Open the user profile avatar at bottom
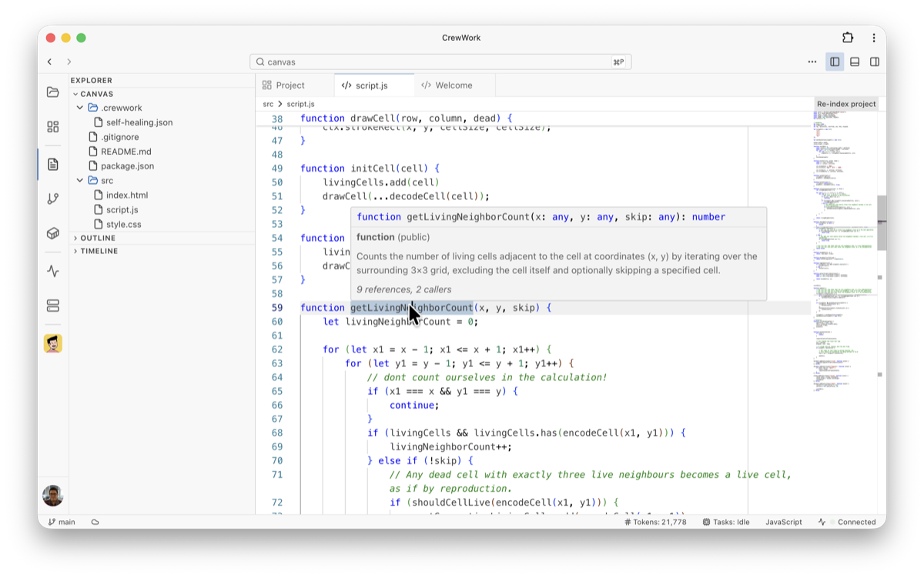This screenshot has height=578, width=924. pos(52,496)
